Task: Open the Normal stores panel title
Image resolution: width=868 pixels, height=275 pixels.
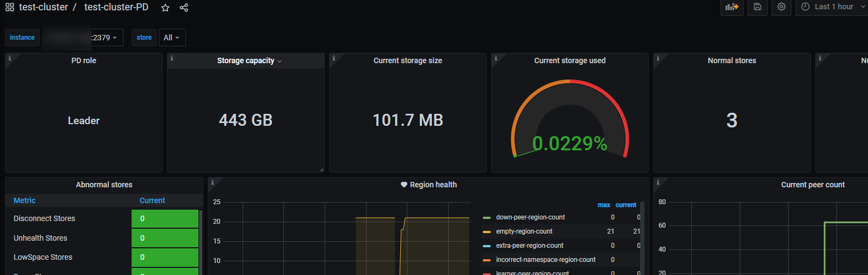Action: [731, 60]
